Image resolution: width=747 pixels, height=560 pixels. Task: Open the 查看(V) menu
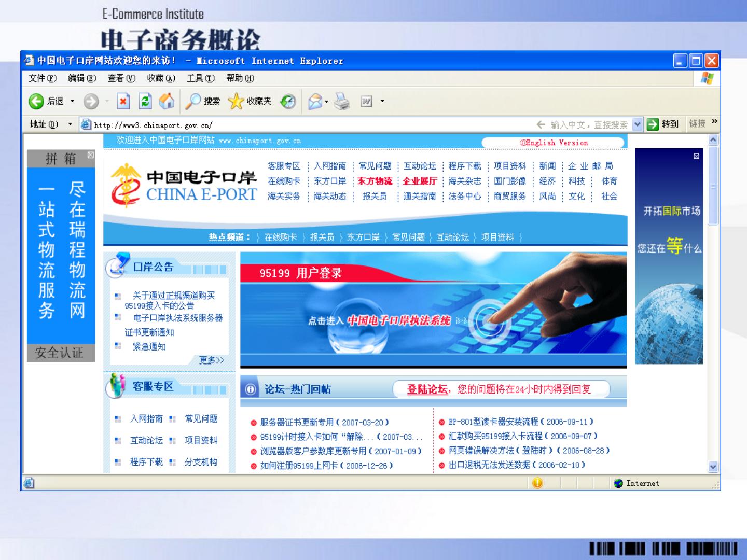[x=121, y=78]
